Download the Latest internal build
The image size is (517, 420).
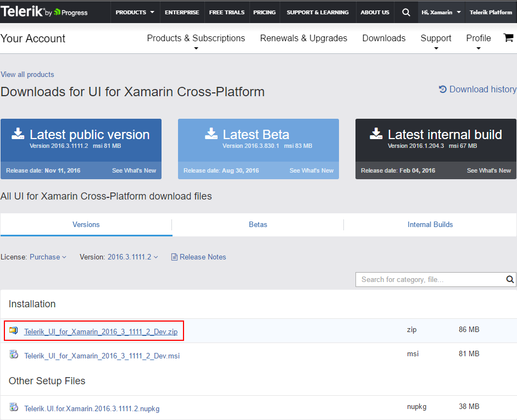[436, 140]
